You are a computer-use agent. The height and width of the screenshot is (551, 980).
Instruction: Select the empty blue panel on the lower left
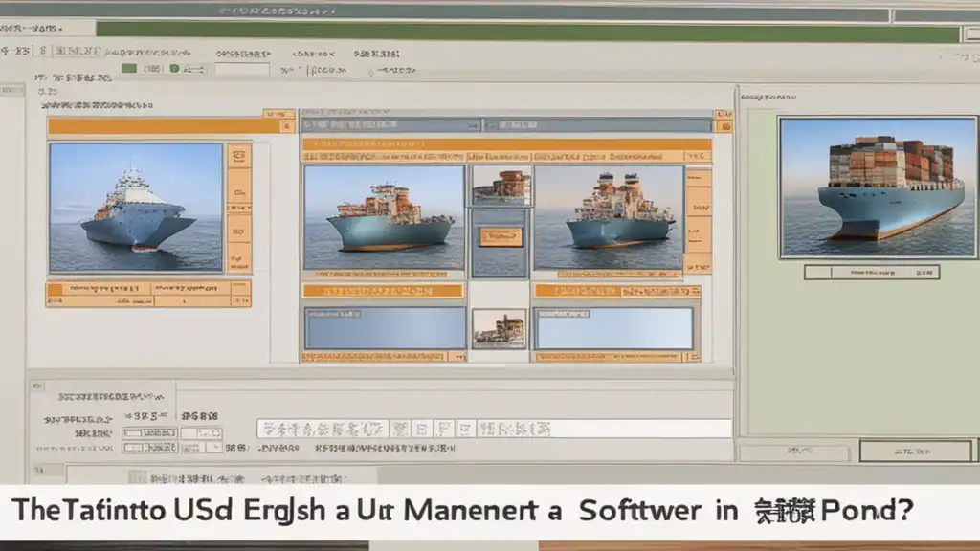pos(385,328)
